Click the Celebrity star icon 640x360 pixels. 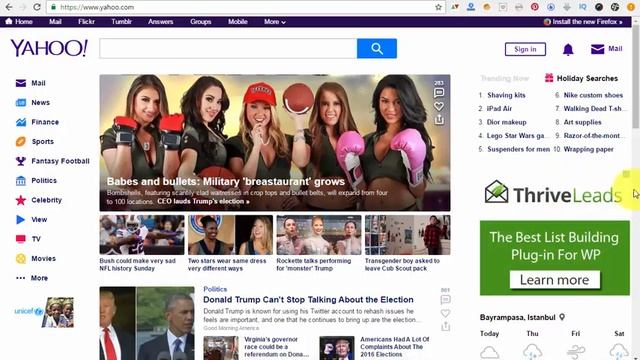(21, 200)
